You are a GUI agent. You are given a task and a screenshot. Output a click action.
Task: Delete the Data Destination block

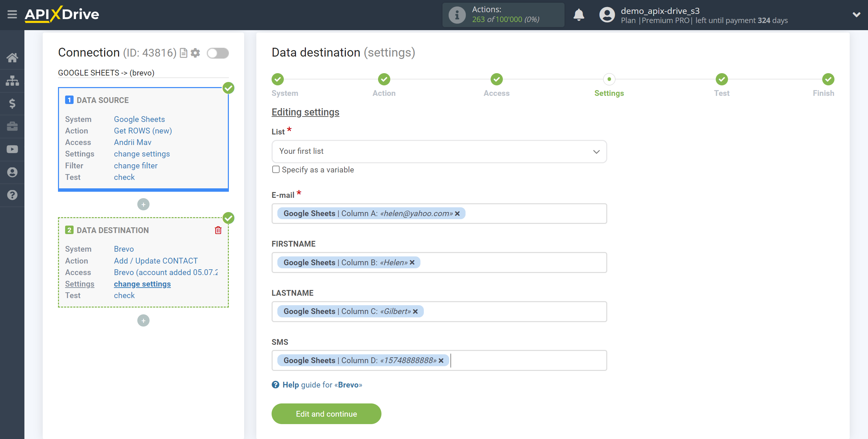pyautogui.click(x=218, y=230)
